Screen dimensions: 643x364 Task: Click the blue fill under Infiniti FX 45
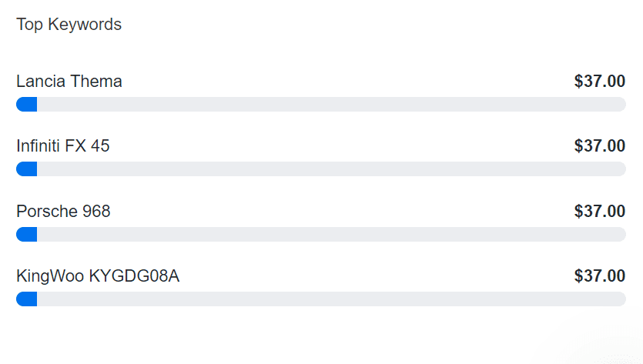click(x=27, y=169)
